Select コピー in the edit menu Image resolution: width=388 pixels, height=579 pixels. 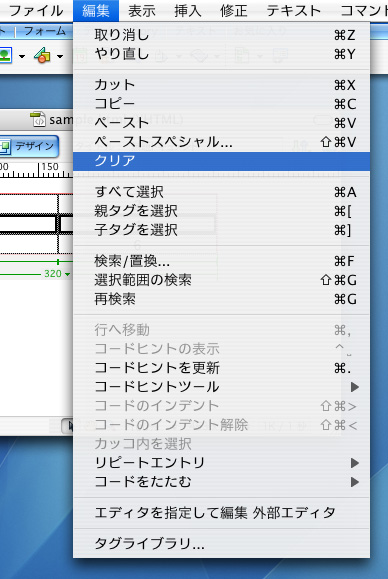[x=222, y=104]
